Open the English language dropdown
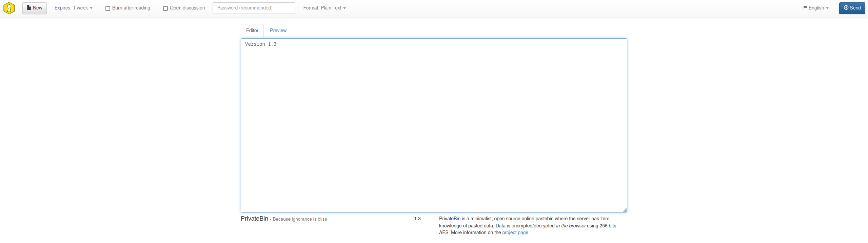868x243 pixels. coord(815,8)
